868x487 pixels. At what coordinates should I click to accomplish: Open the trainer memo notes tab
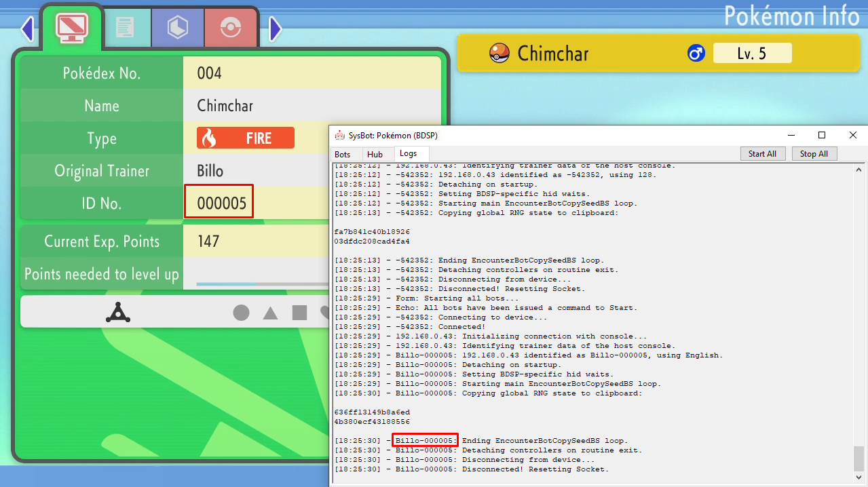125,28
